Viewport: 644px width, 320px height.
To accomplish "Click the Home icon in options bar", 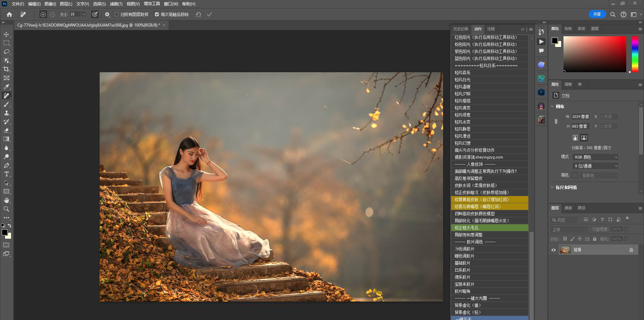I will click(x=9, y=14).
